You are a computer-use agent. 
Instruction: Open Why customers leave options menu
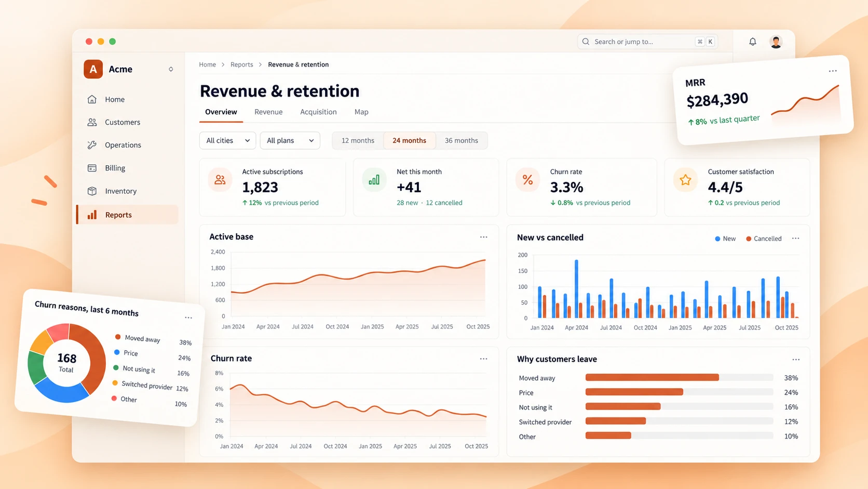coord(796,360)
